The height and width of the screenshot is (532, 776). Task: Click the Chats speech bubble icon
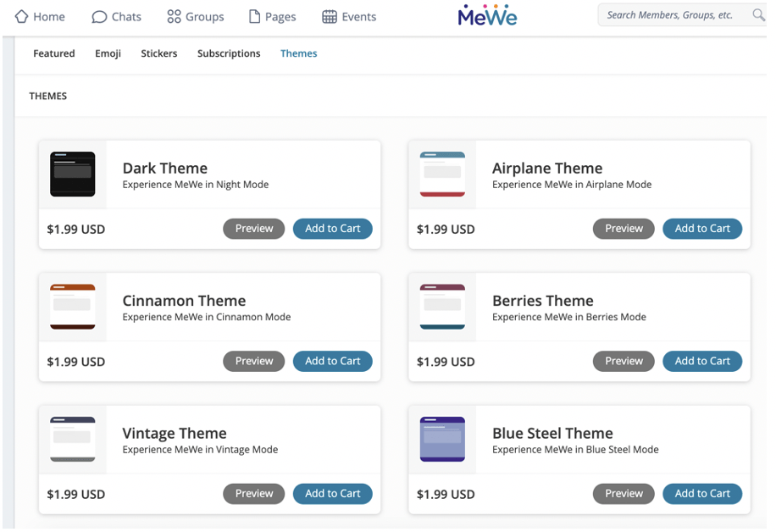tap(99, 17)
